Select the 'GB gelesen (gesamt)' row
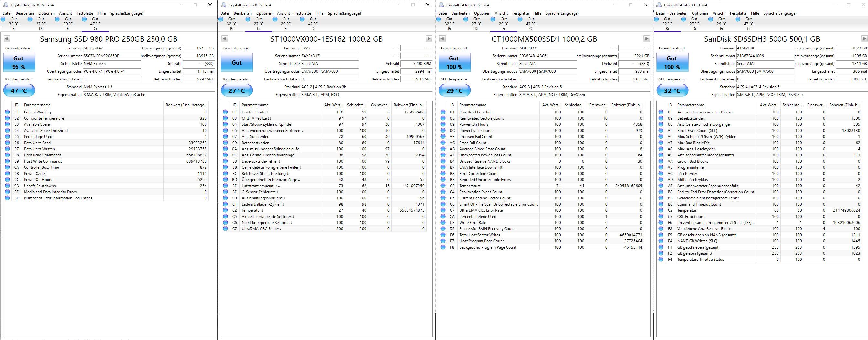 (x=759, y=253)
